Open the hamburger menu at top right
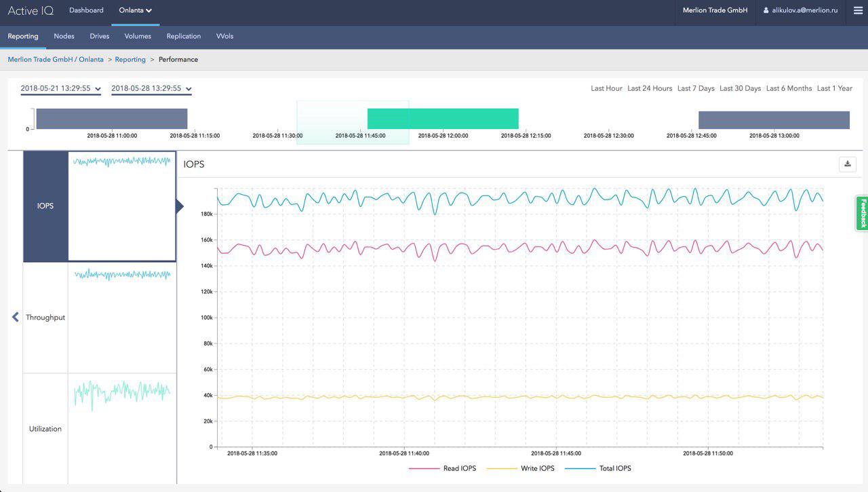This screenshot has width=868, height=492. [x=857, y=10]
